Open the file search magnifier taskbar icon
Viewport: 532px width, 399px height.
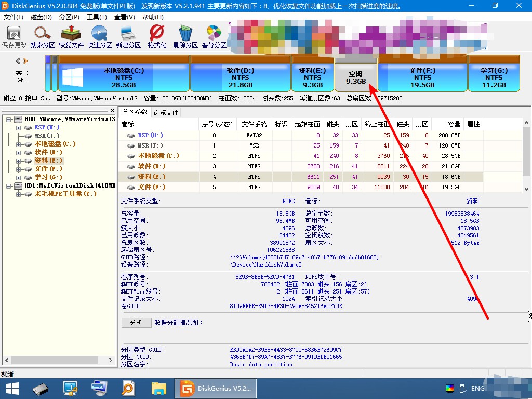[x=128, y=389]
